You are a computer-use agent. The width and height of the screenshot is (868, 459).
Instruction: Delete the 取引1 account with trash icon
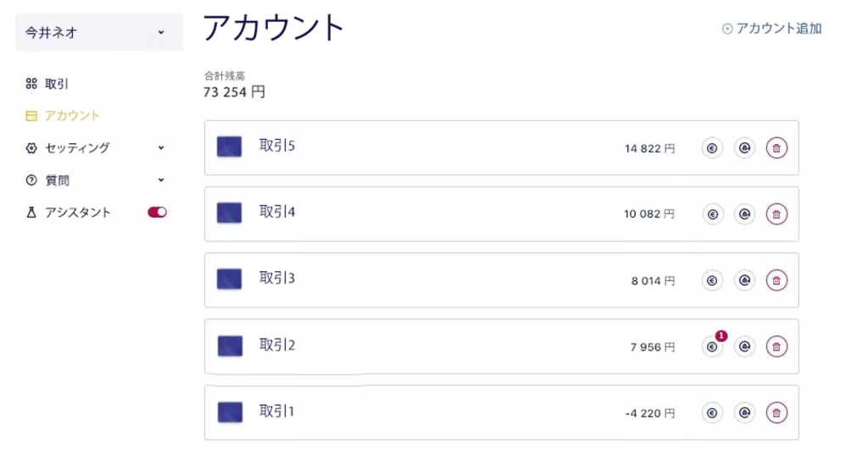coord(776,413)
